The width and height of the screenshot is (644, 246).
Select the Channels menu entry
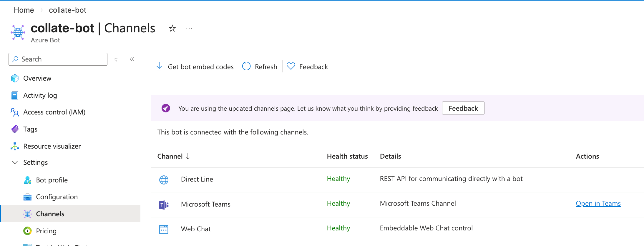[71, 214]
